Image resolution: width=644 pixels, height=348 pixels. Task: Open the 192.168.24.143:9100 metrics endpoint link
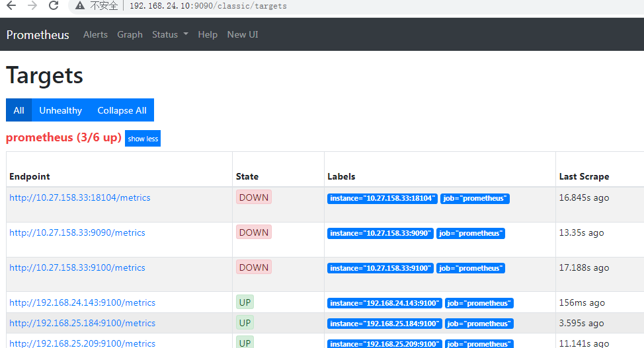point(82,303)
